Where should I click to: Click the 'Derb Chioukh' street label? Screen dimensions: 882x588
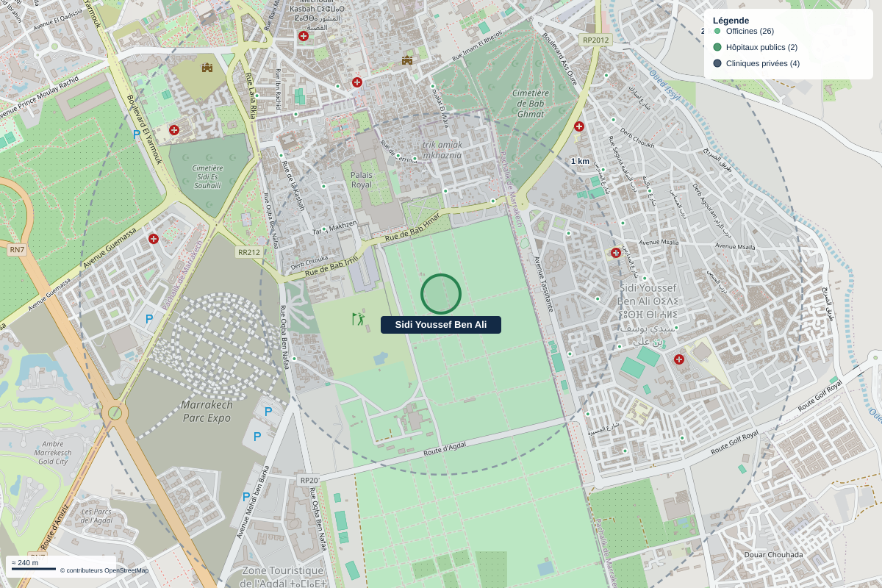coord(637,139)
